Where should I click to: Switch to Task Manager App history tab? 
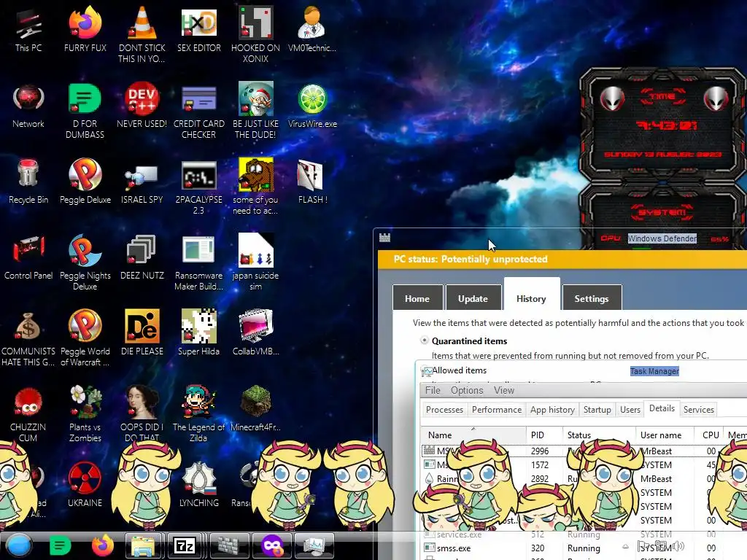click(553, 410)
